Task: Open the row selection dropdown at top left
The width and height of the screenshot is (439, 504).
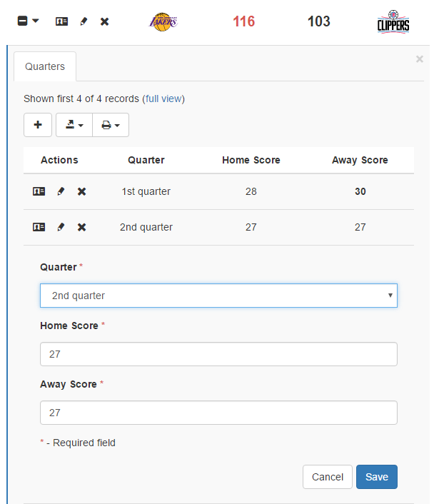Action: (28, 21)
